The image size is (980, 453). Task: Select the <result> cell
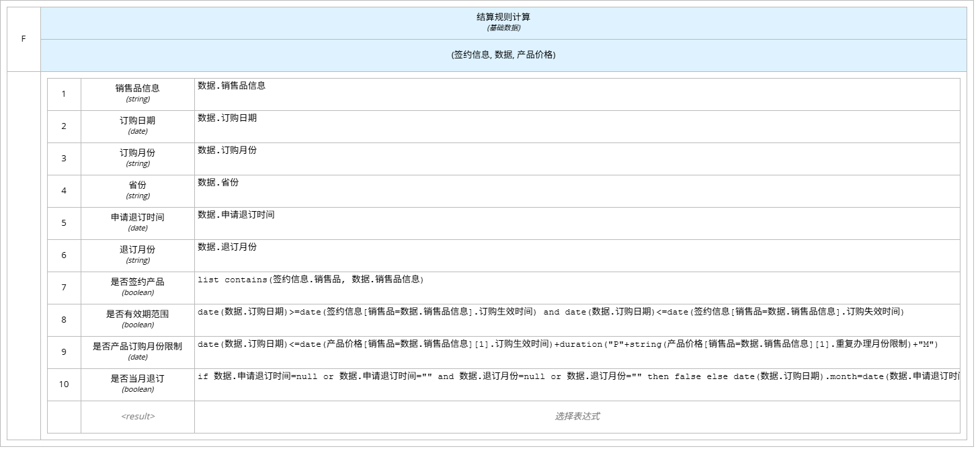(137, 415)
